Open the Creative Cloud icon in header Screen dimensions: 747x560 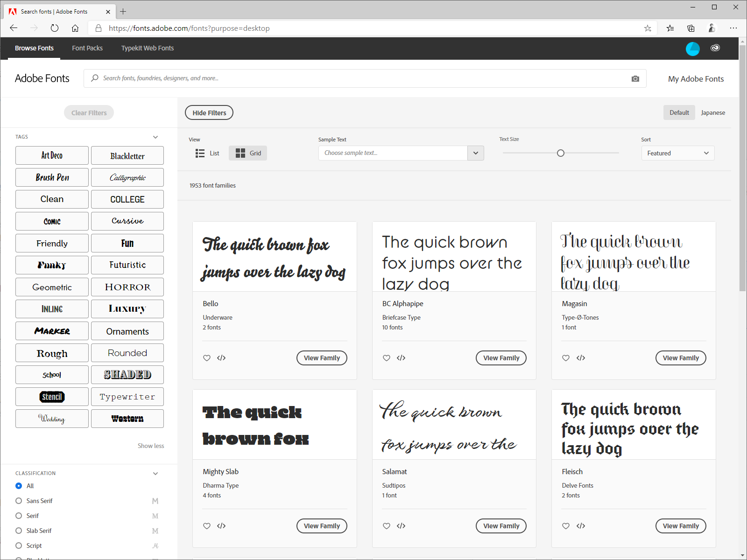click(x=715, y=48)
